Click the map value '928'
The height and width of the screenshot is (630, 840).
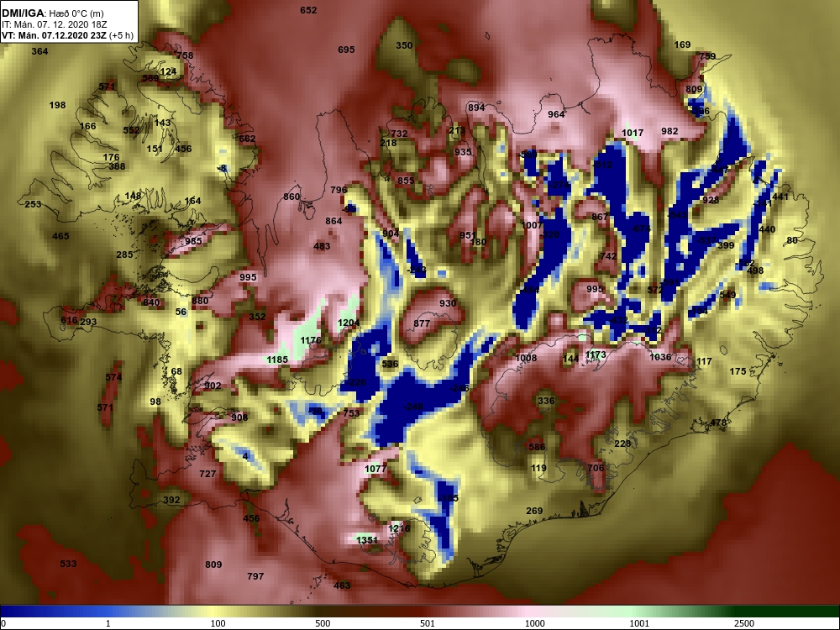click(x=711, y=201)
